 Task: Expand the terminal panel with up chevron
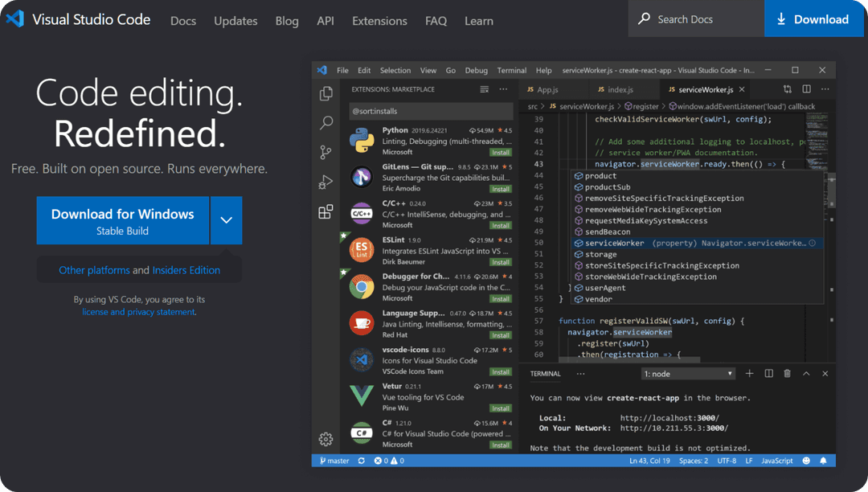[x=806, y=374]
